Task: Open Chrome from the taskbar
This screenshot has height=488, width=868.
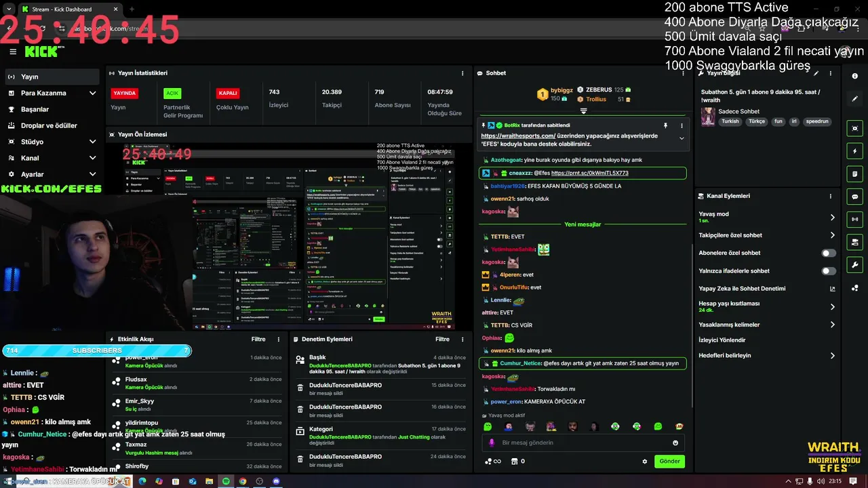Action: pos(243,481)
